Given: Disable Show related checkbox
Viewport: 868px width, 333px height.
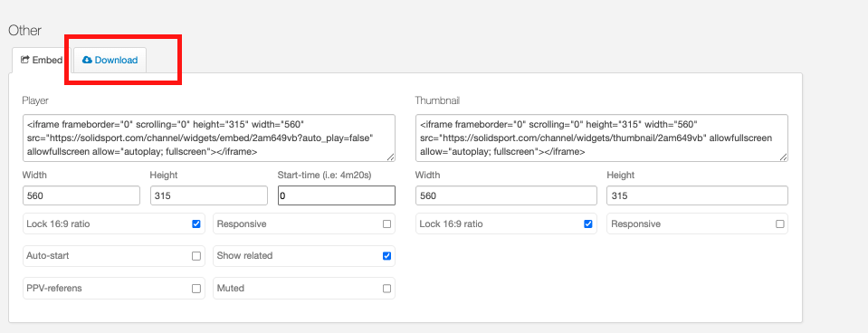Looking at the screenshot, I should pos(386,256).
